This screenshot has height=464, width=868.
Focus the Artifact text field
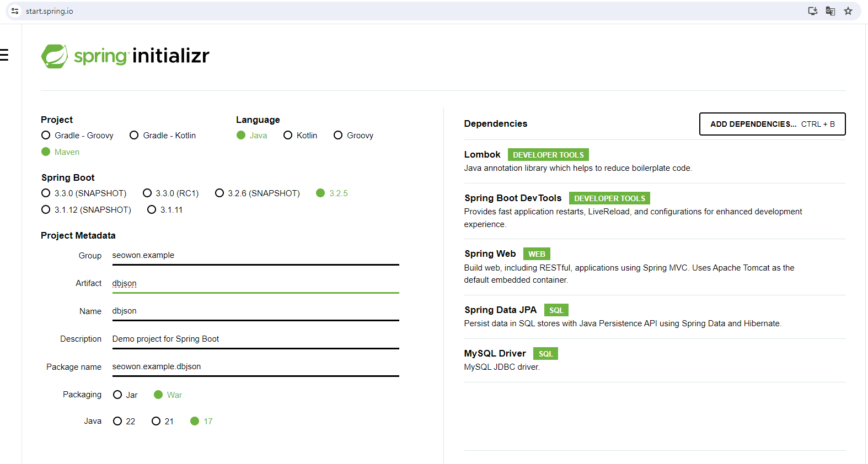point(255,283)
